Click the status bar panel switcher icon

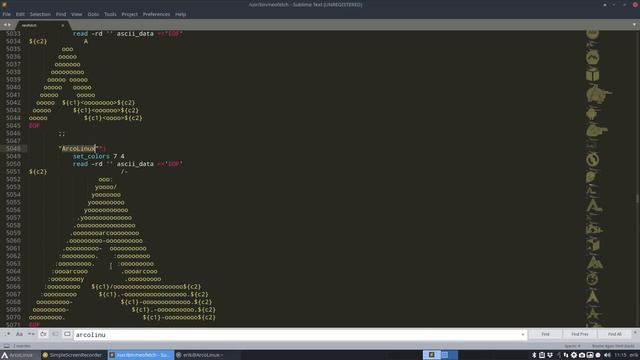(6, 346)
